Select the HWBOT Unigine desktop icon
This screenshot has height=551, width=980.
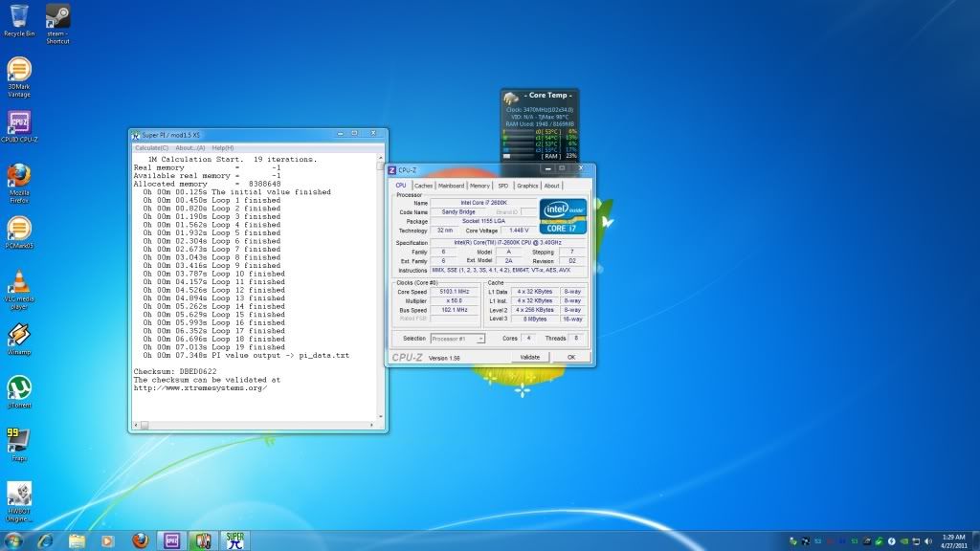coord(19,501)
